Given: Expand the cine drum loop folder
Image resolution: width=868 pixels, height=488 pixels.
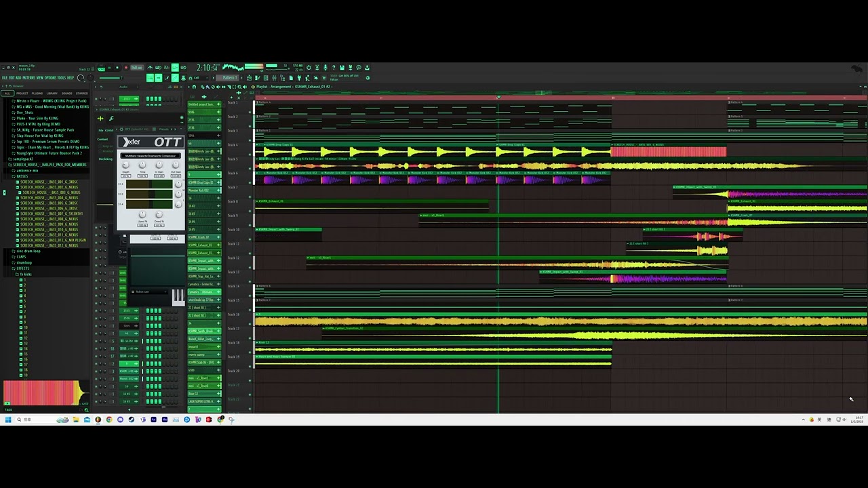Looking at the screenshot, I should [x=26, y=251].
